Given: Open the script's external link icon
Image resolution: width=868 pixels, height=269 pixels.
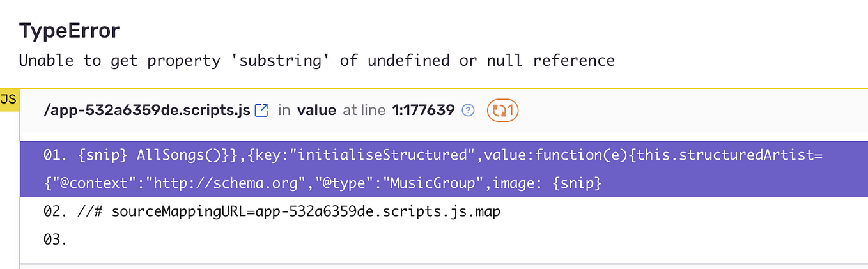Looking at the screenshot, I should pos(261,111).
